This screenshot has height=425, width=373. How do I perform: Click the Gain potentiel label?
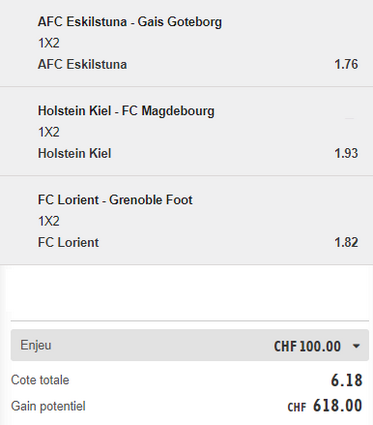point(48,406)
